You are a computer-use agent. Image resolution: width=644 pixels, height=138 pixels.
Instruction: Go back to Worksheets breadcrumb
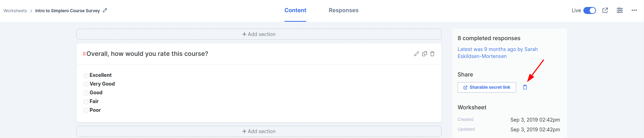(x=15, y=11)
